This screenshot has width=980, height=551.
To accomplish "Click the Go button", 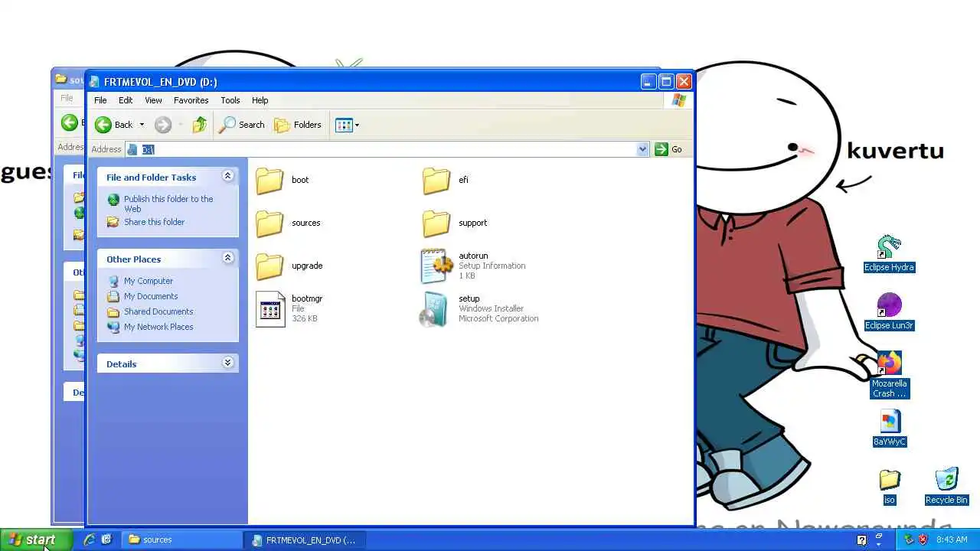I will click(x=668, y=149).
